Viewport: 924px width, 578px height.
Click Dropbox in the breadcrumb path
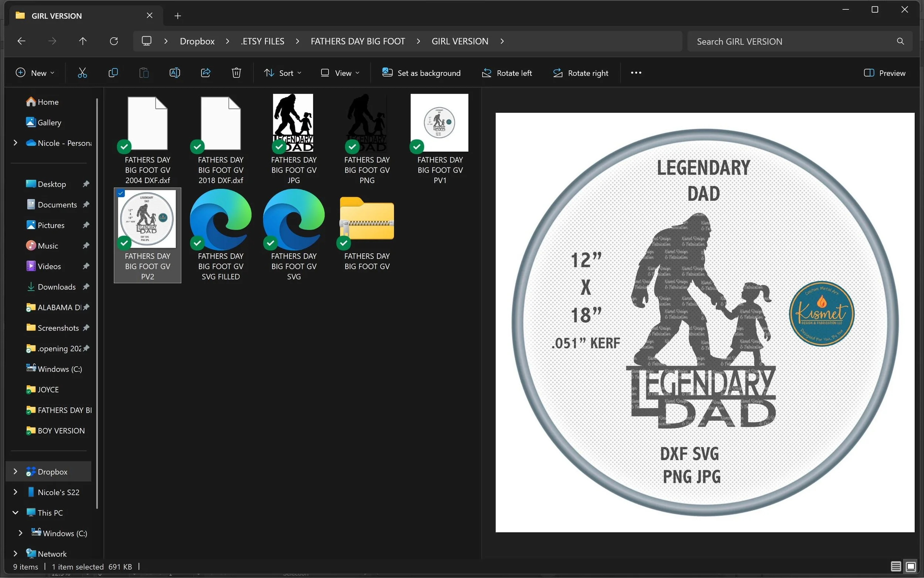tap(197, 41)
